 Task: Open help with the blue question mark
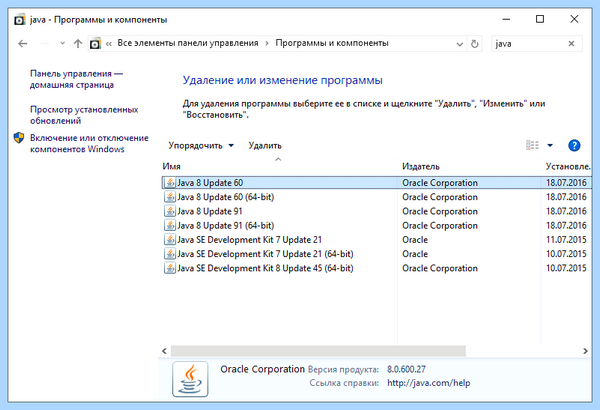(574, 145)
